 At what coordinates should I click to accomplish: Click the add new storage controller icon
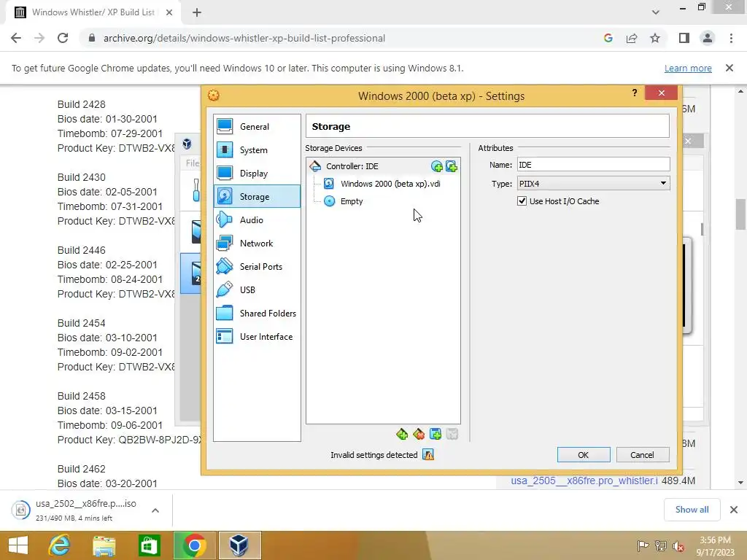(x=402, y=434)
